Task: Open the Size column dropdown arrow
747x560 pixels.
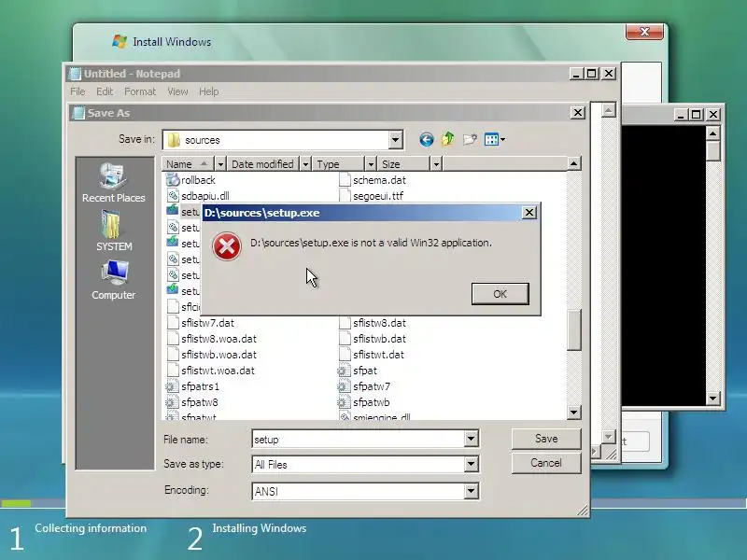Action: (436, 164)
